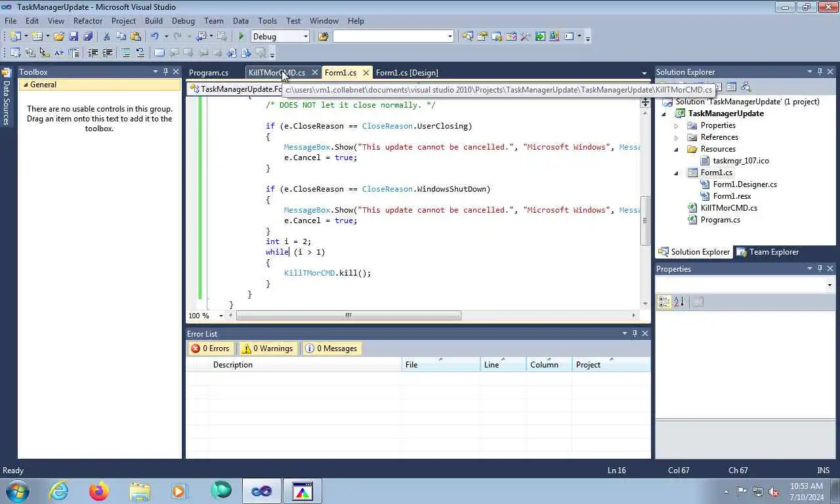Viewport: 840px width, 504px height.
Task: Click the Complete Word icon
Action: coord(59,52)
